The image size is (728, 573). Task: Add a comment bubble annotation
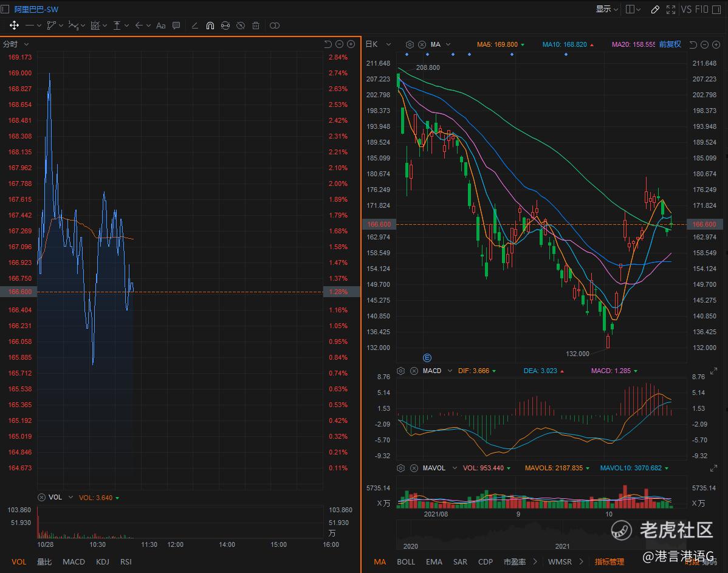tap(176, 26)
